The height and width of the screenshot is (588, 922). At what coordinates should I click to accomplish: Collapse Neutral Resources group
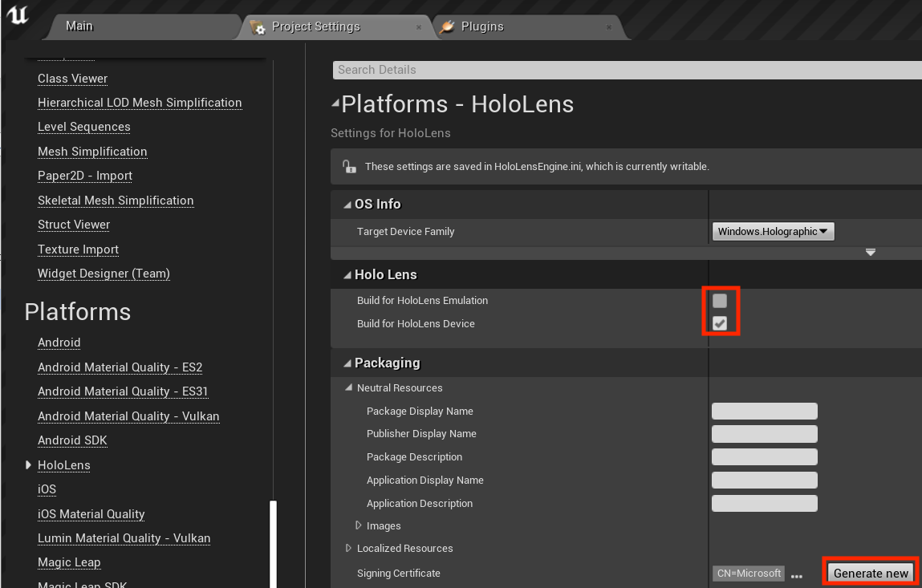click(x=349, y=387)
